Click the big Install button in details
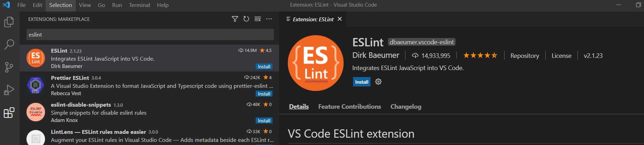This screenshot has width=644, height=145. (362, 82)
